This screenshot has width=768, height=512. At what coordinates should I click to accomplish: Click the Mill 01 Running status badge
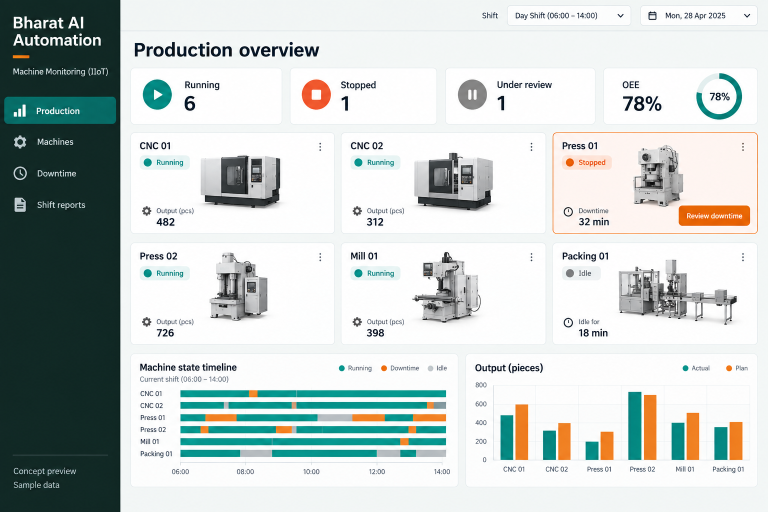pyautogui.click(x=375, y=273)
